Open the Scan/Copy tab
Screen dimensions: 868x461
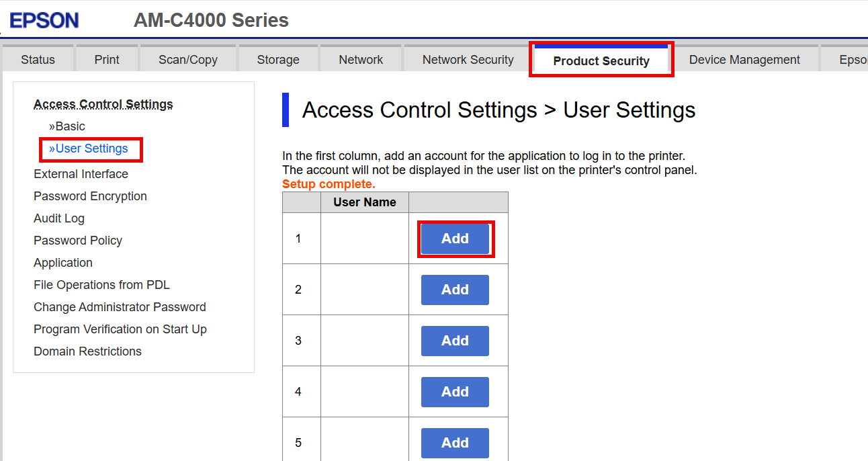188,60
